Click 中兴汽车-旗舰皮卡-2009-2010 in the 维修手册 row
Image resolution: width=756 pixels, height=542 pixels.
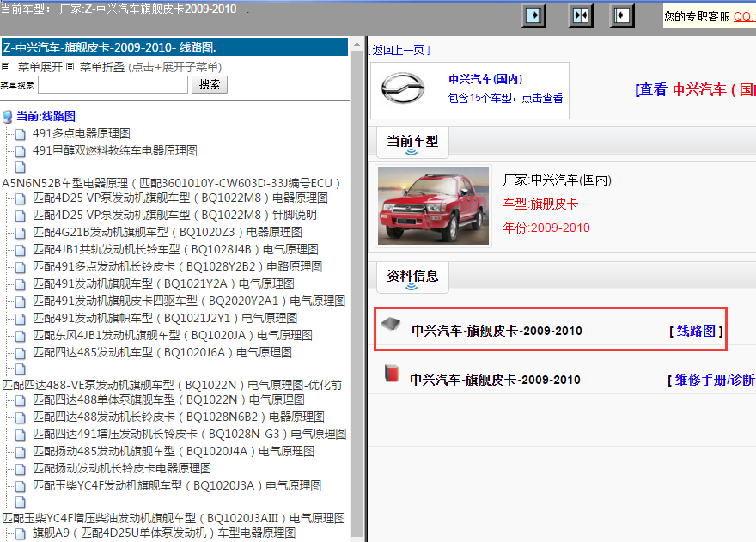pyautogui.click(x=495, y=380)
